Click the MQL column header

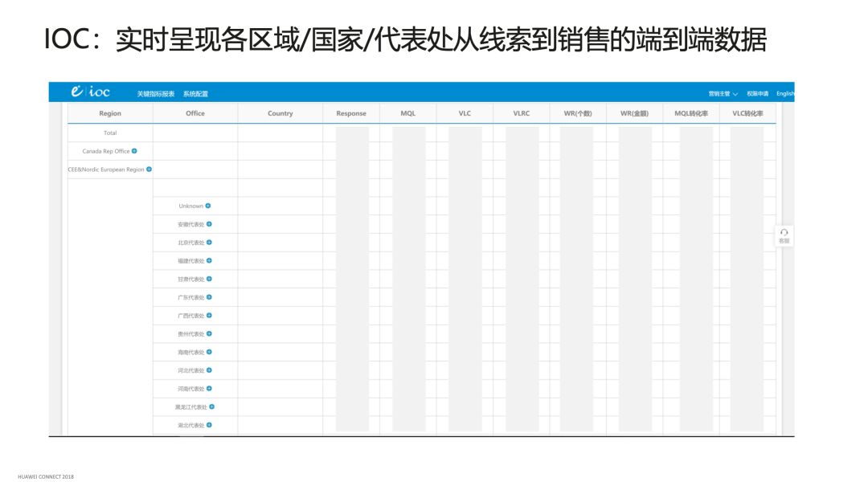tap(408, 113)
